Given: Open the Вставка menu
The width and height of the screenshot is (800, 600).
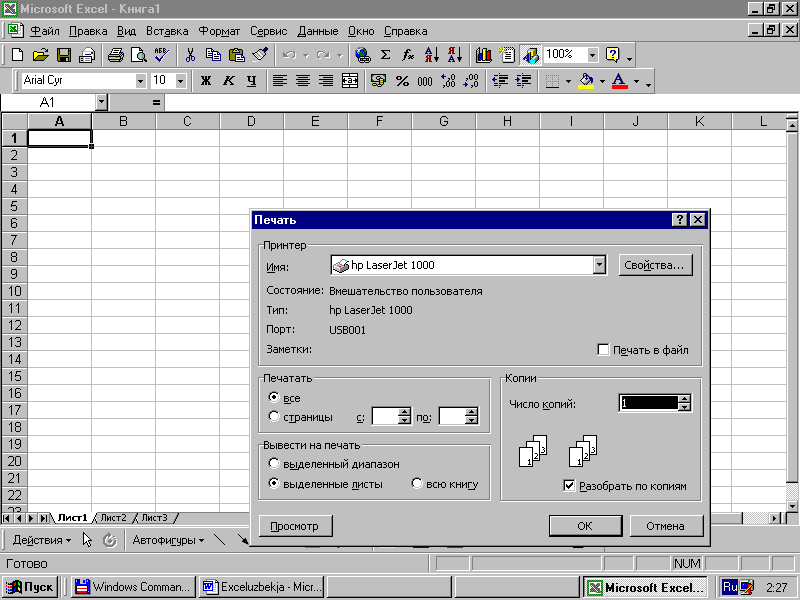Looking at the screenshot, I should click(167, 31).
